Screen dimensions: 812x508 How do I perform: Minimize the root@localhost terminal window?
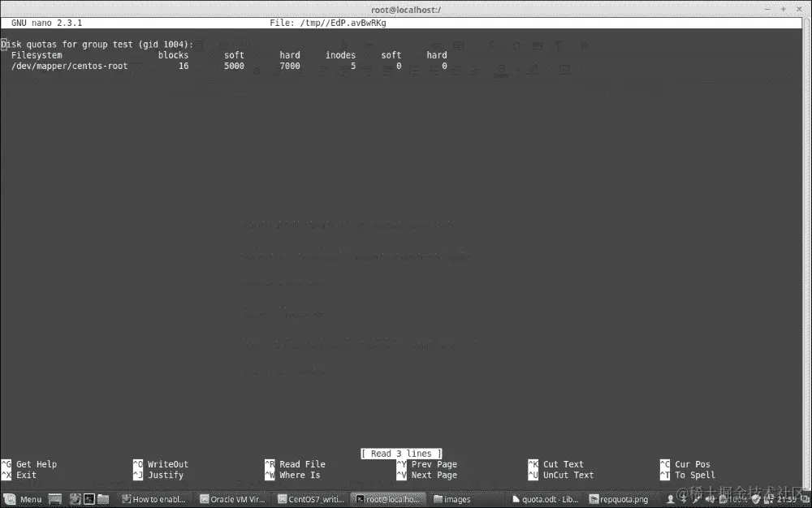[x=768, y=9]
